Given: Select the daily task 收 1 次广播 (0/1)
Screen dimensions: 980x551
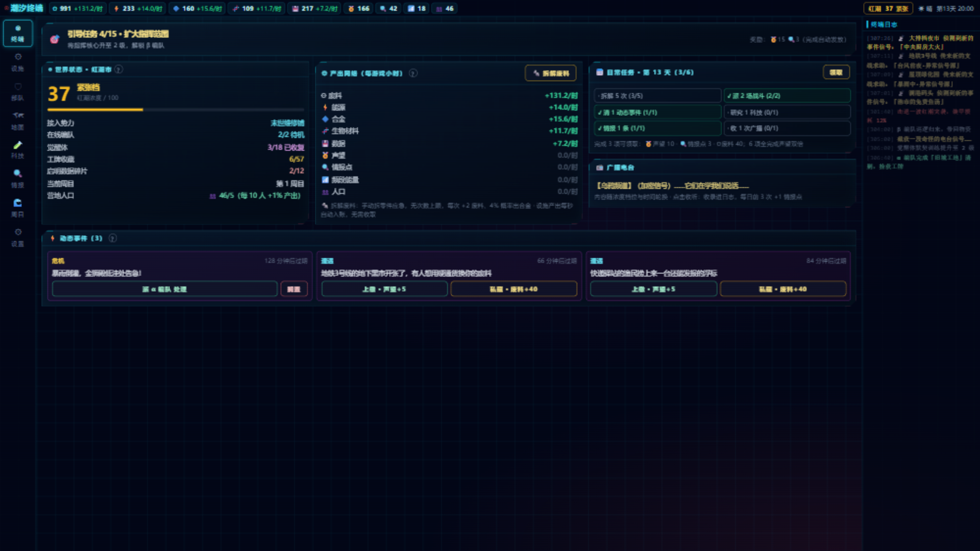Looking at the screenshot, I should (787, 128).
